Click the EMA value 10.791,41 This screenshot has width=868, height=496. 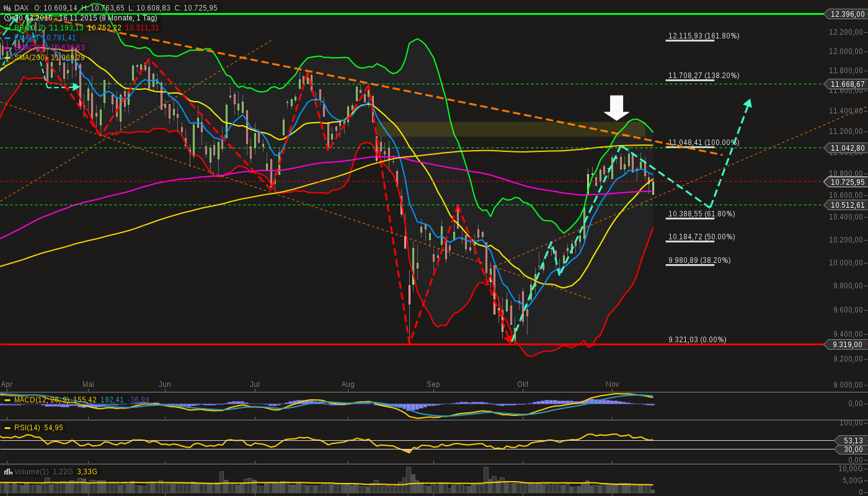click(58, 38)
